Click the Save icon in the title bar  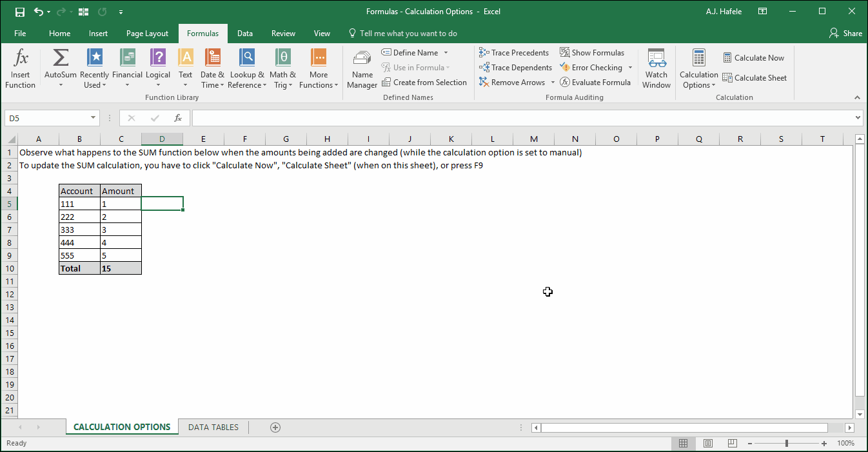tap(20, 12)
